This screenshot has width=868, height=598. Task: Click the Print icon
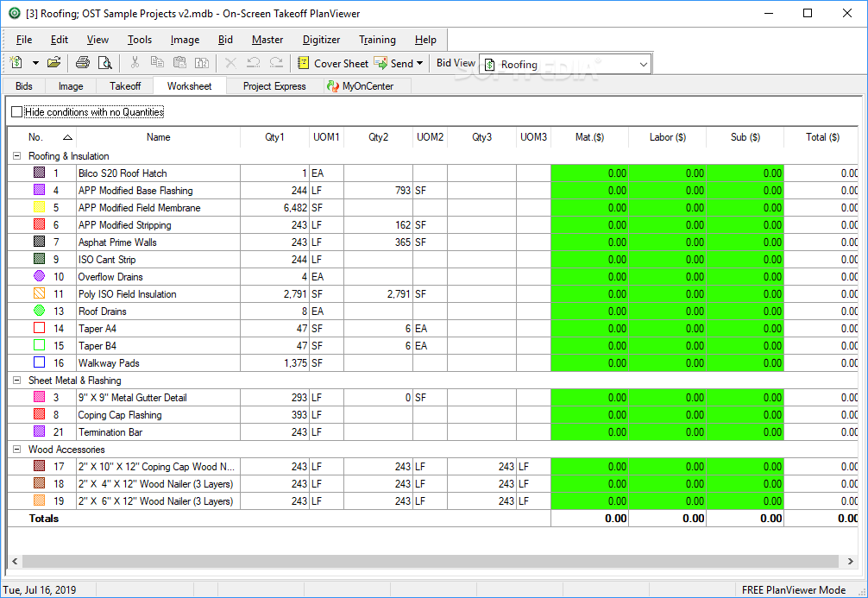(83, 63)
